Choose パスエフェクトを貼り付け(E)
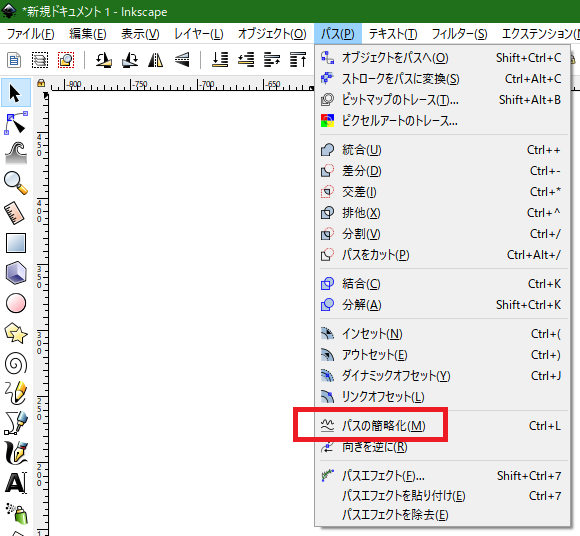 coord(442,496)
